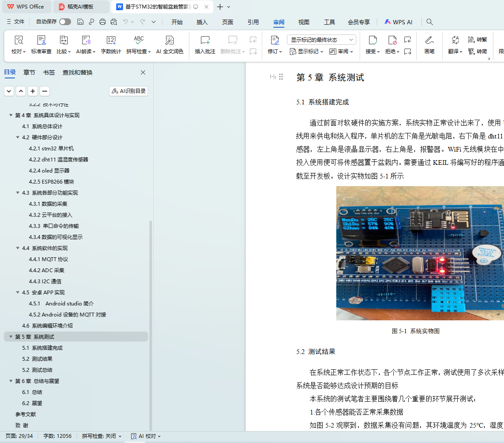Open the 显示标记的最终状态 dropdown
504x443 pixels.
321,40
